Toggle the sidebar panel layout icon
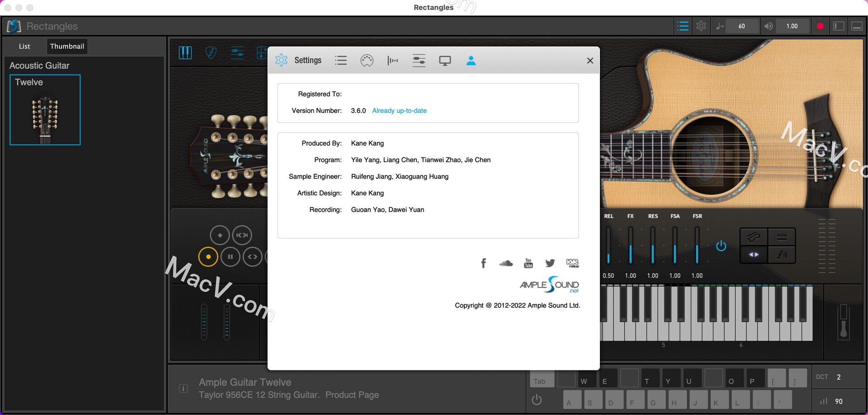 839,26
